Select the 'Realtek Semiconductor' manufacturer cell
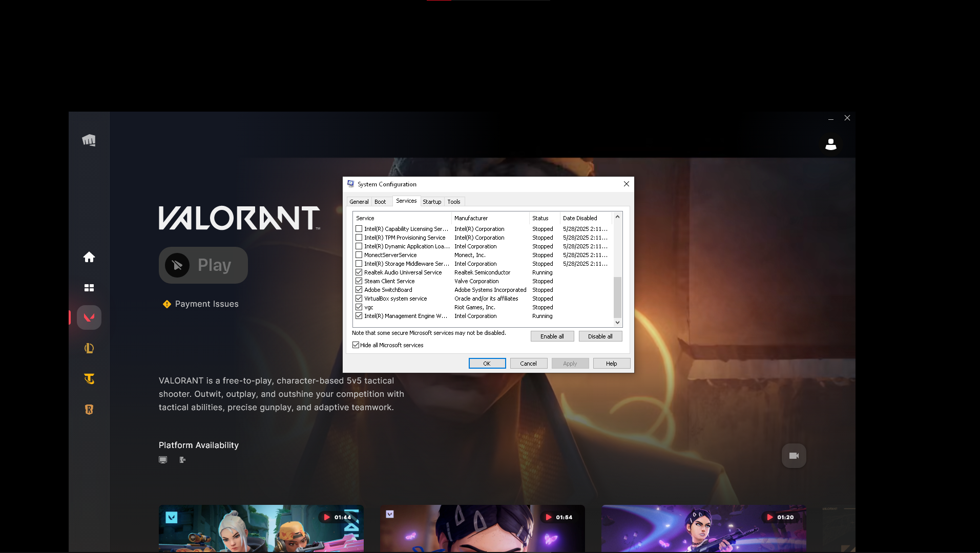980x553 pixels. click(x=482, y=272)
